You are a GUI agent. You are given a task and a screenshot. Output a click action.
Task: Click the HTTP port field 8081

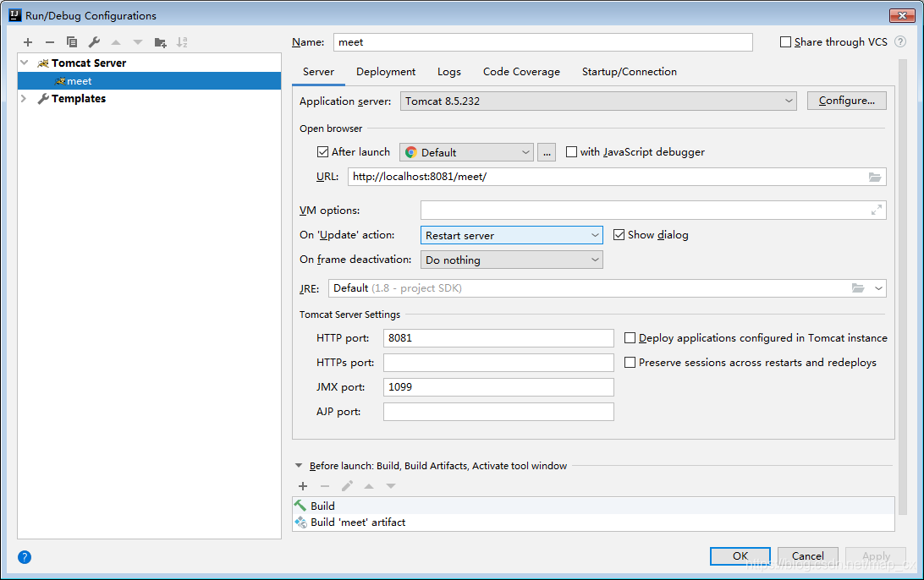(498, 338)
